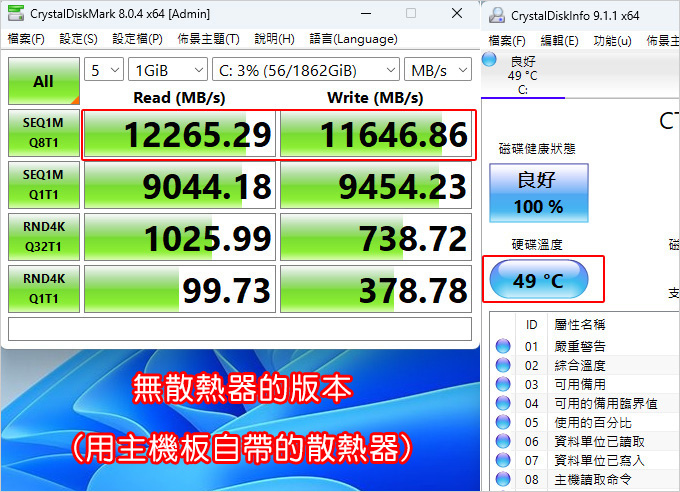Click status orb for attribute 02 綜合溫度
The width and height of the screenshot is (680, 492).
[503, 365]
